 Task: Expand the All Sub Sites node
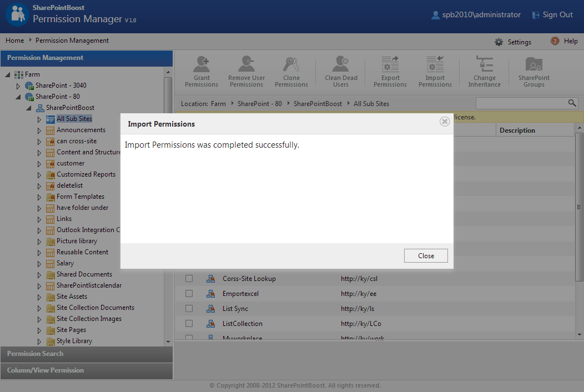(x=39, y=119)
